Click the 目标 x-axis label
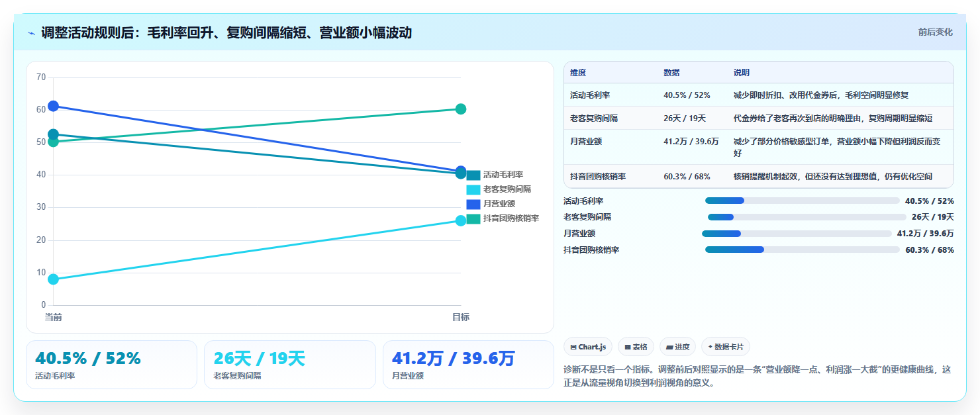 tap(461, 318)
